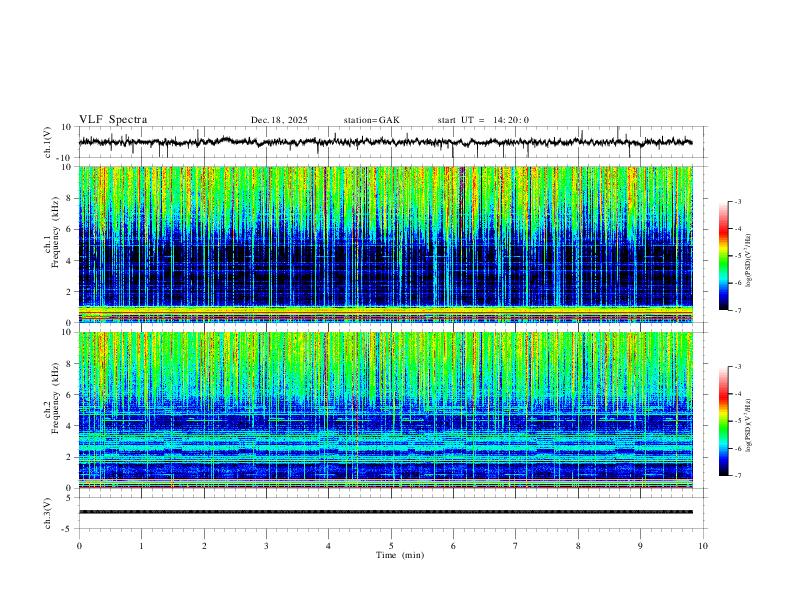This screenshot has width=792, height=612.
Task: Click inside the ch.2 spectrogram panel
Action: point(385,410)
